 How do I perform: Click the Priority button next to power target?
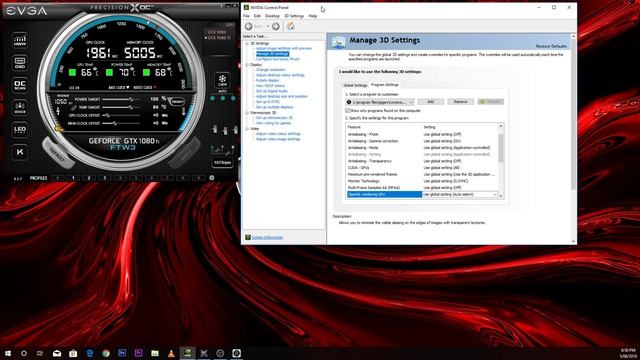tap(177, 101)
